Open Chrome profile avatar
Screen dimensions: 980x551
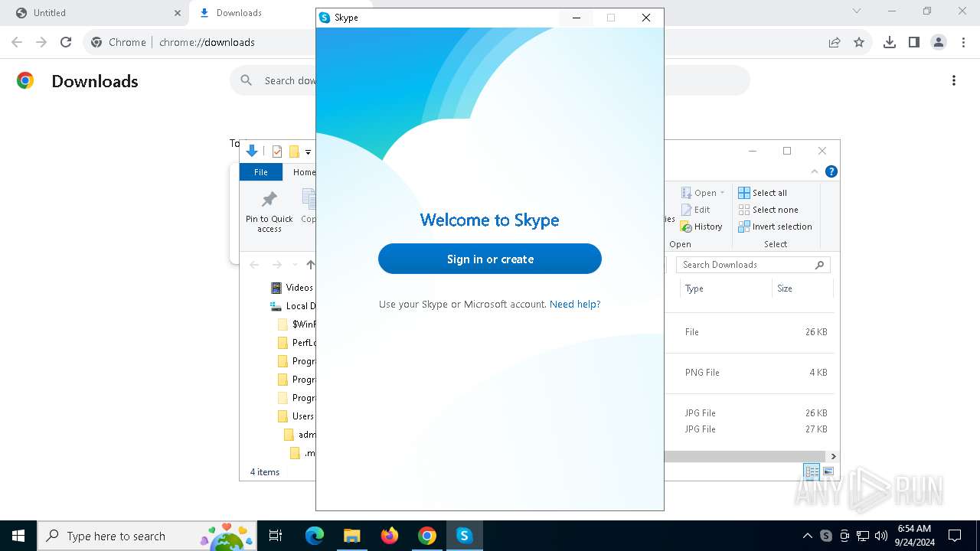tap(939, 42)
